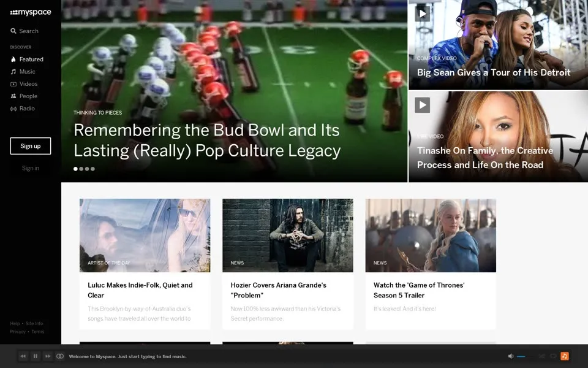The height and width of the screenshot is (368, 588).
Task: Open the Luluc card thumbnail
Action: (x=145, y=236)
